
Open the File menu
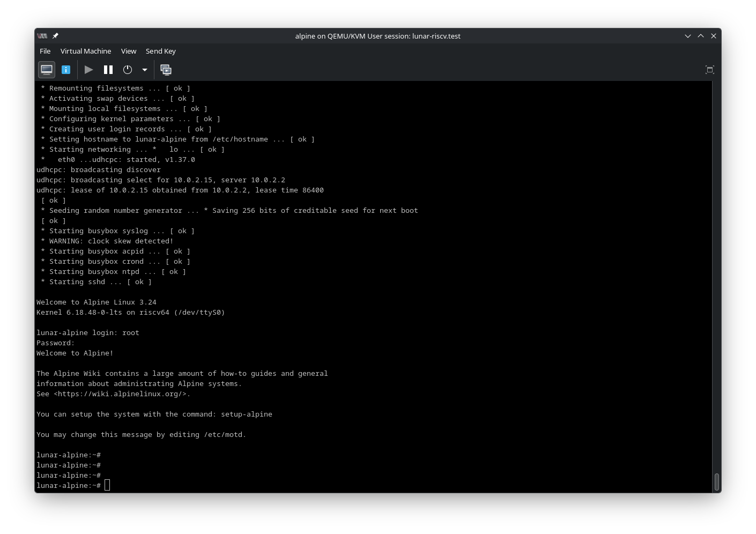point(45,51)
